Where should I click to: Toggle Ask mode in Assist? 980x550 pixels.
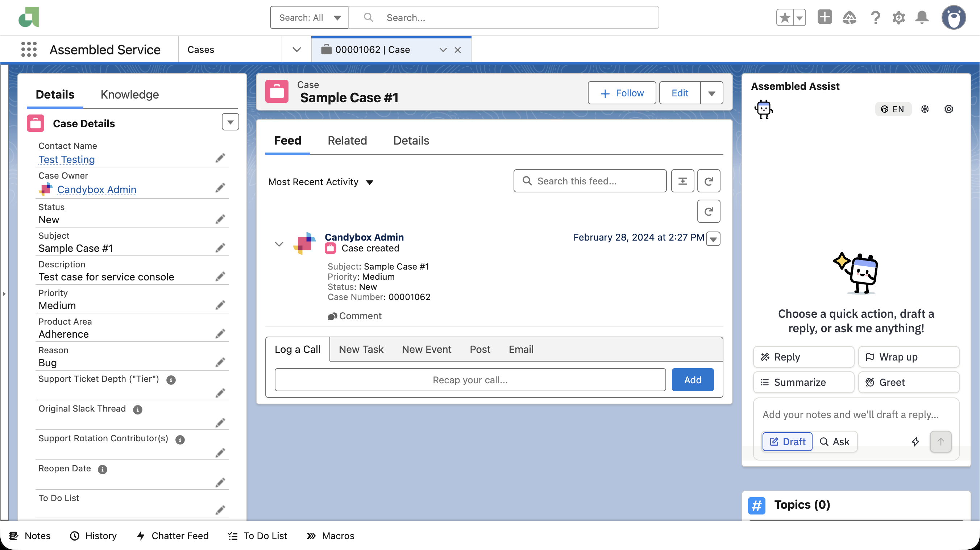click(x=835, y=441)
